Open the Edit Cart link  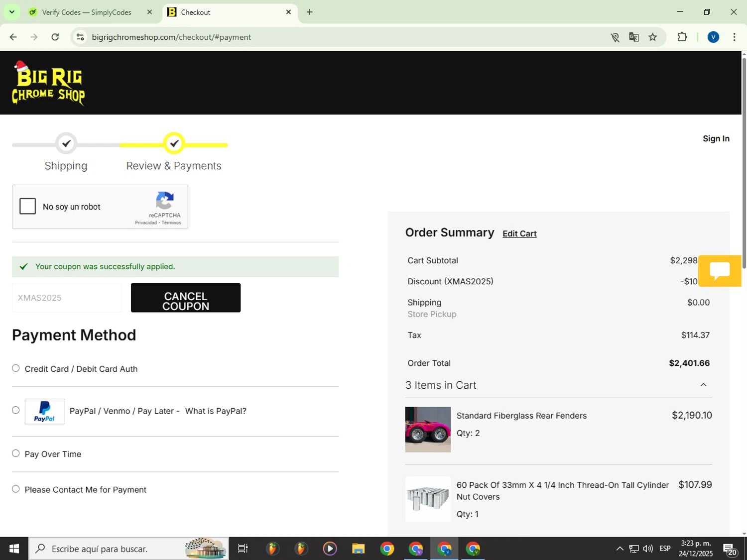(x=519, y=233)
